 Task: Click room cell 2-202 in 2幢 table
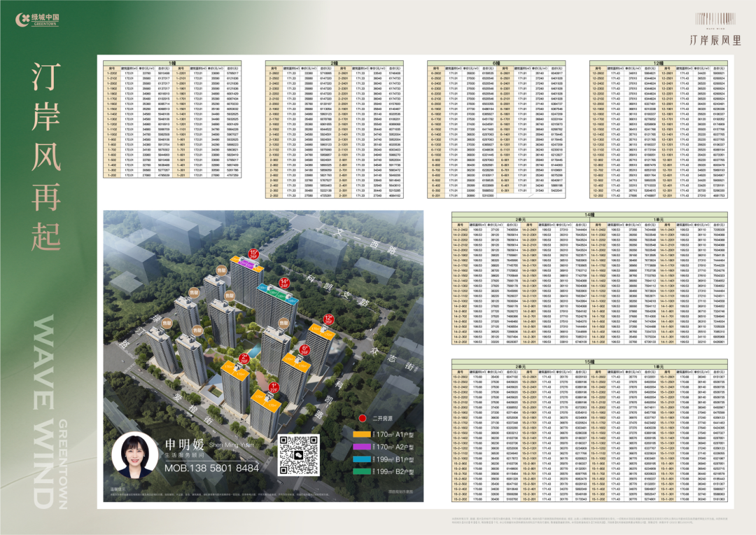274,195
